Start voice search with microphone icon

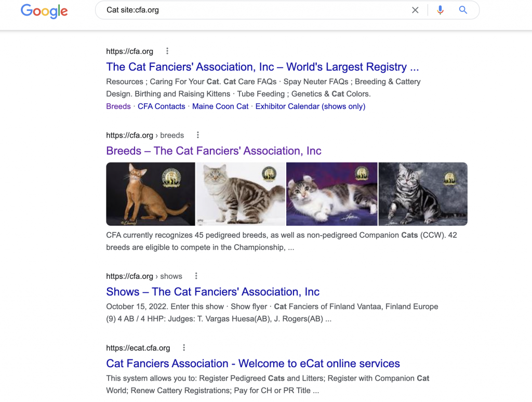pyautogui.click(x=440, y=10)
